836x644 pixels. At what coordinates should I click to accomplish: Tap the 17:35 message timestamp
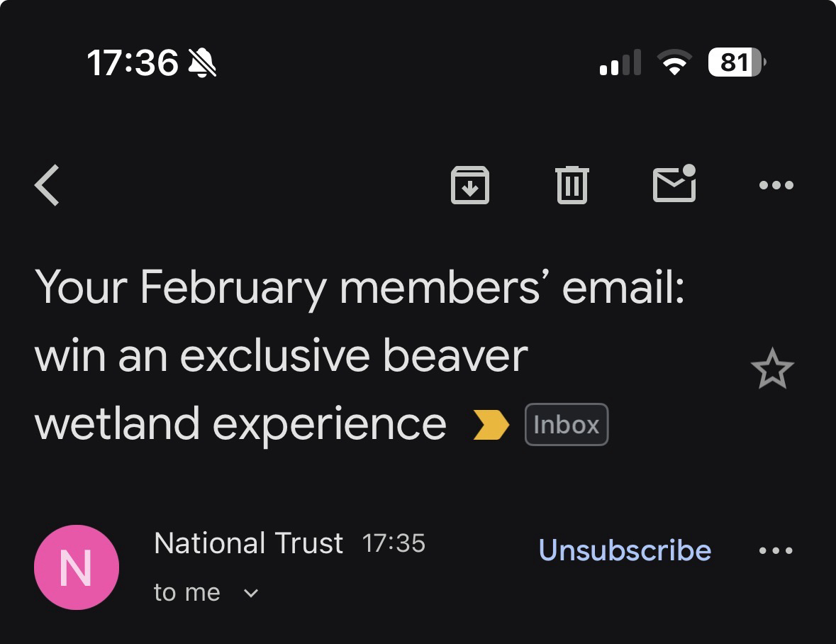click(x=394, y=544)
